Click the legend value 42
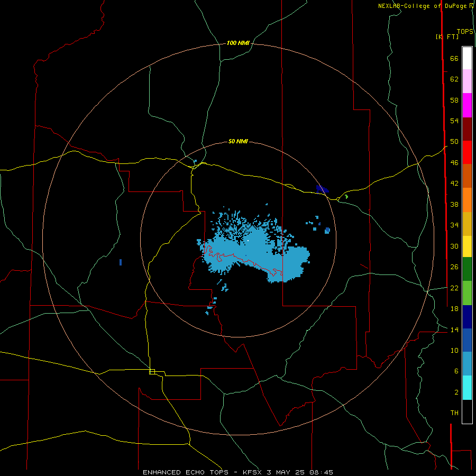 tap(454, 184)
